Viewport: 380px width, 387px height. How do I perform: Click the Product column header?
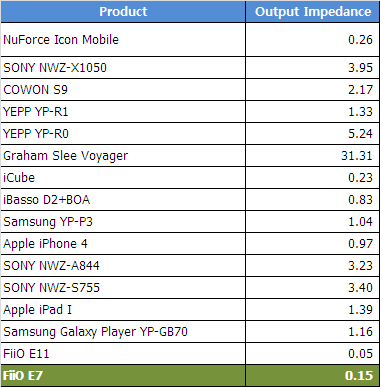123,12
